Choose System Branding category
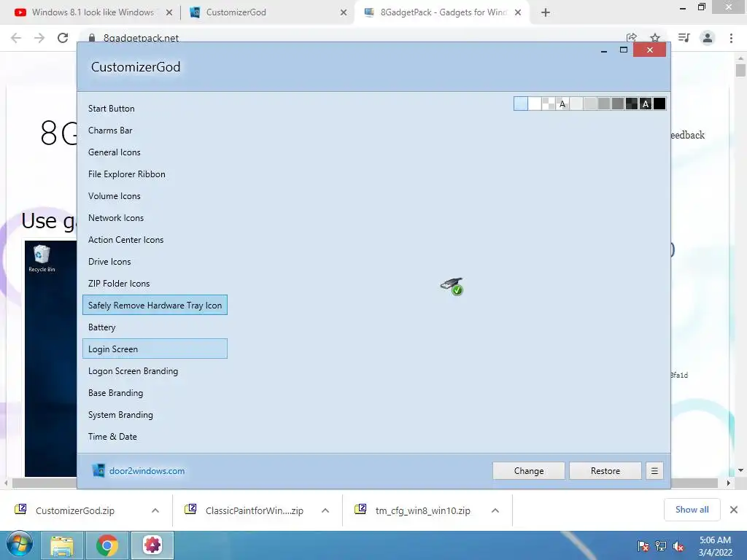This screenshot has height=560, width=747. (x=155, y=415)
